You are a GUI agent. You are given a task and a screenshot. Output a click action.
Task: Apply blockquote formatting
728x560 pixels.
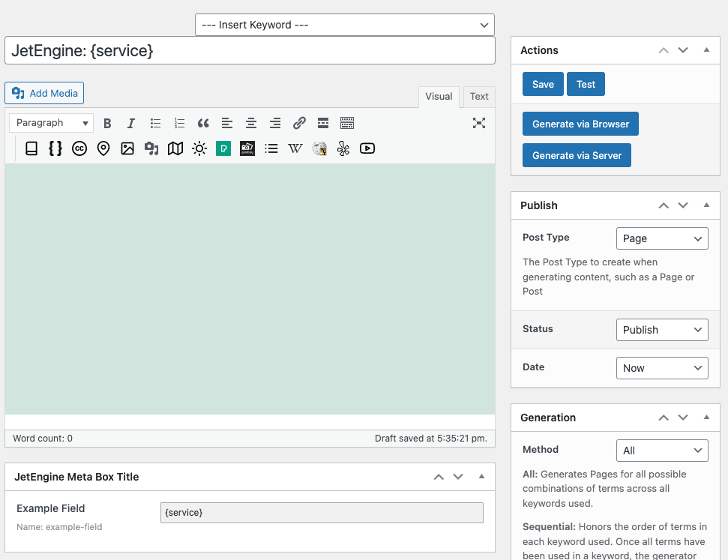tap(203, 123)
